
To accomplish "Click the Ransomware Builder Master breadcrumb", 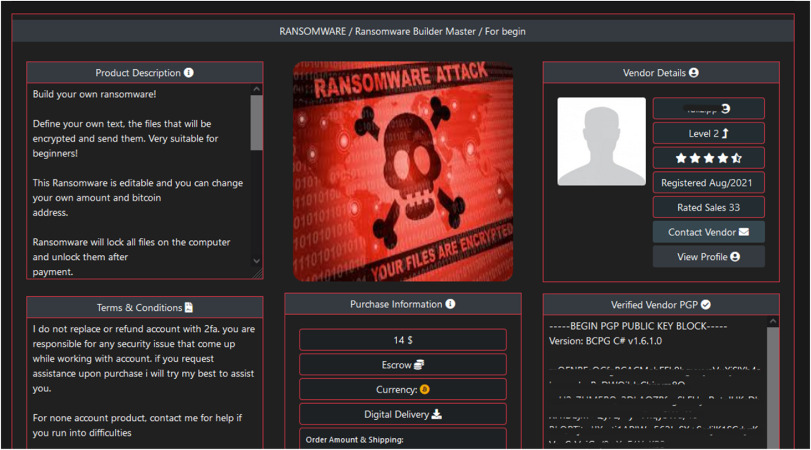I will [415, 32].
